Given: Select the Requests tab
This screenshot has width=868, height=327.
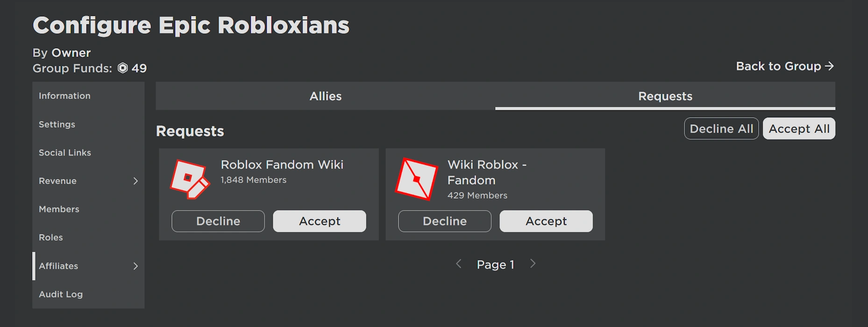Looking at the screenshot, I should (665, 96).
